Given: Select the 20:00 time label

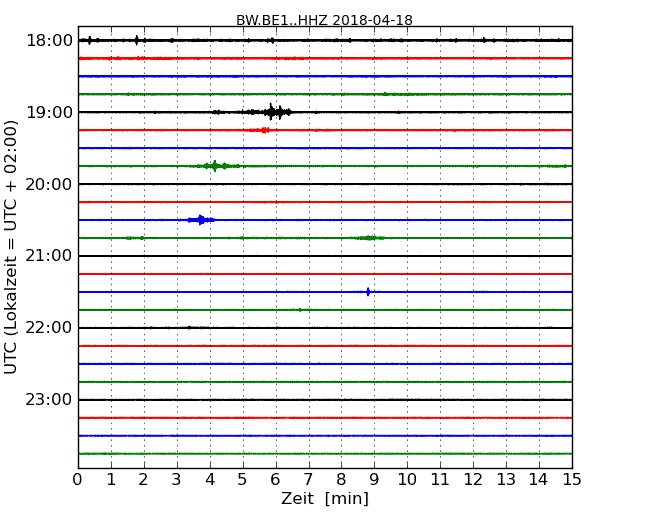Looking at the screenshot, I should coord(49,184).
